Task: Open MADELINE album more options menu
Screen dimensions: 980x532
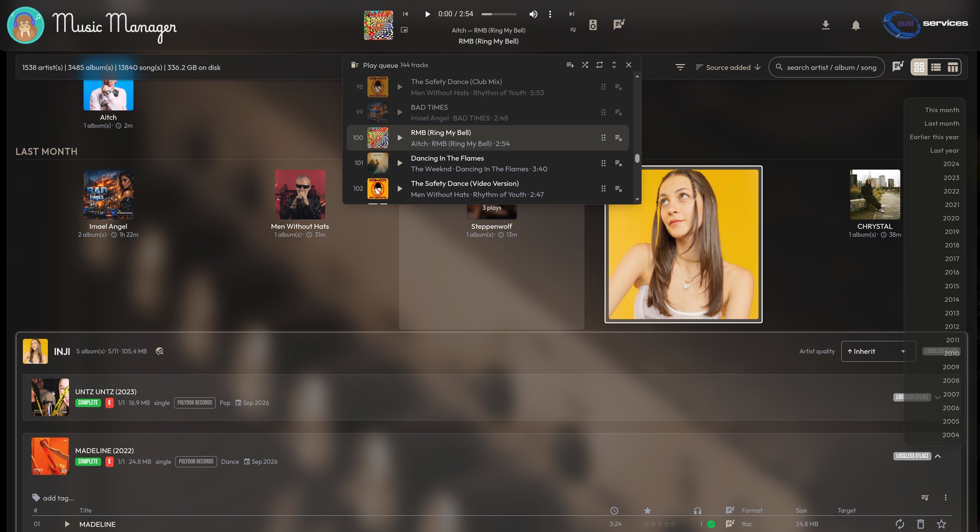Action: click(946, 498)
